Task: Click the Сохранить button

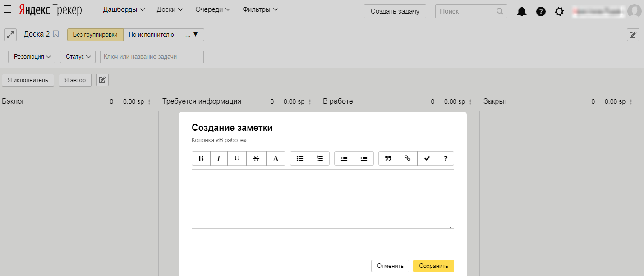Action: [x=433, y=266]
